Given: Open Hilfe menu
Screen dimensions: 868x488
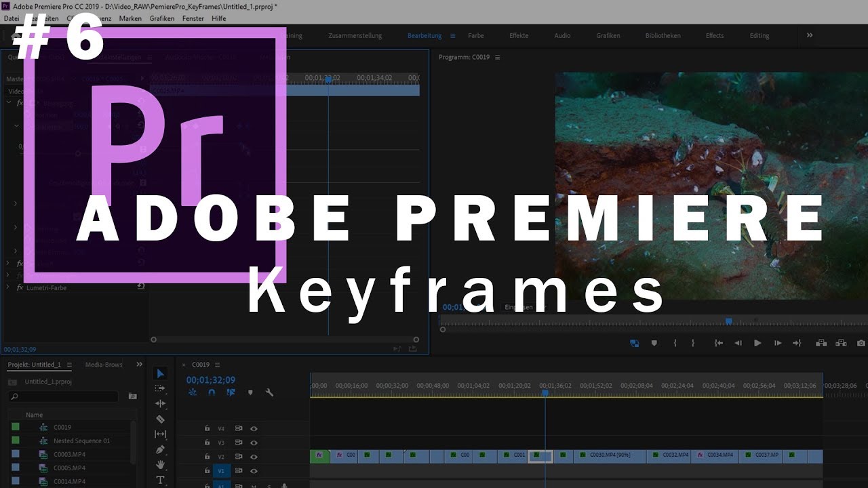Looking at the screenshot, I should (218, 18).
